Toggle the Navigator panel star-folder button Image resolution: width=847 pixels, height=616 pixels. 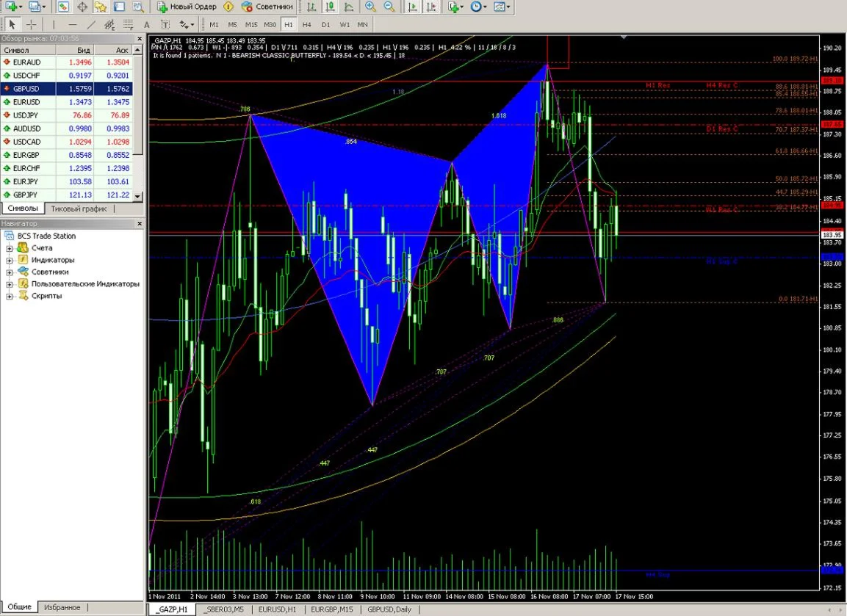pos(101,7)
